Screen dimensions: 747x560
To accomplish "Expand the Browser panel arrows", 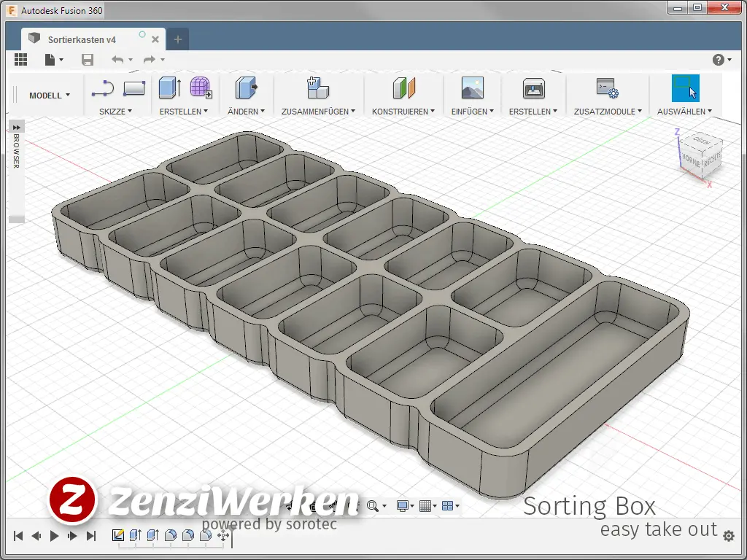I will point(17,127).
